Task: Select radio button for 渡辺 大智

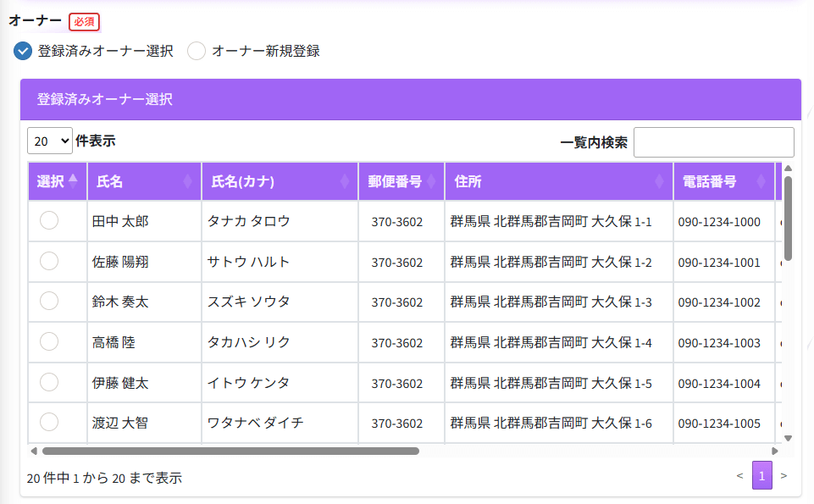Action: (49, 422)
